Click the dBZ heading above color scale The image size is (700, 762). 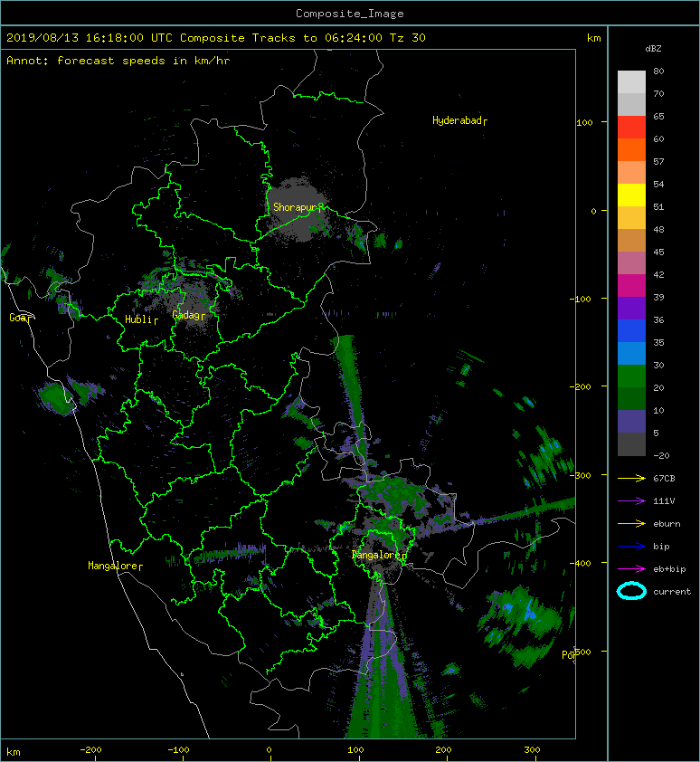[x=653, y=49]
